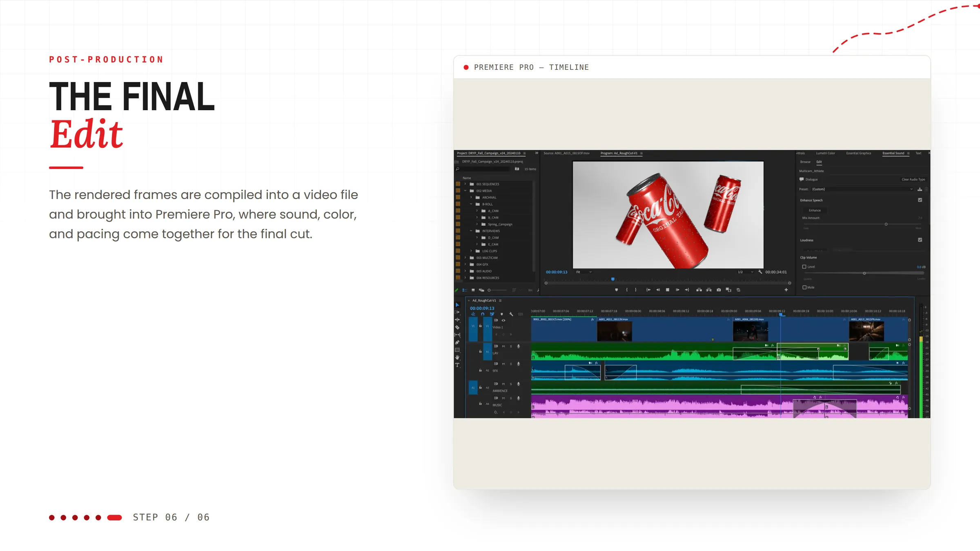Select the Hand tool
Image resolution: width=980 pixels, height=551 pixels.
pyautogui.click(x=457, y=357)
